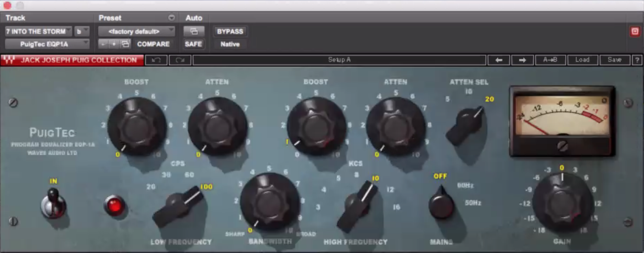Select 60Hz on MAINS selector
This screenshot has height=253, width=644.
(465, 185)
